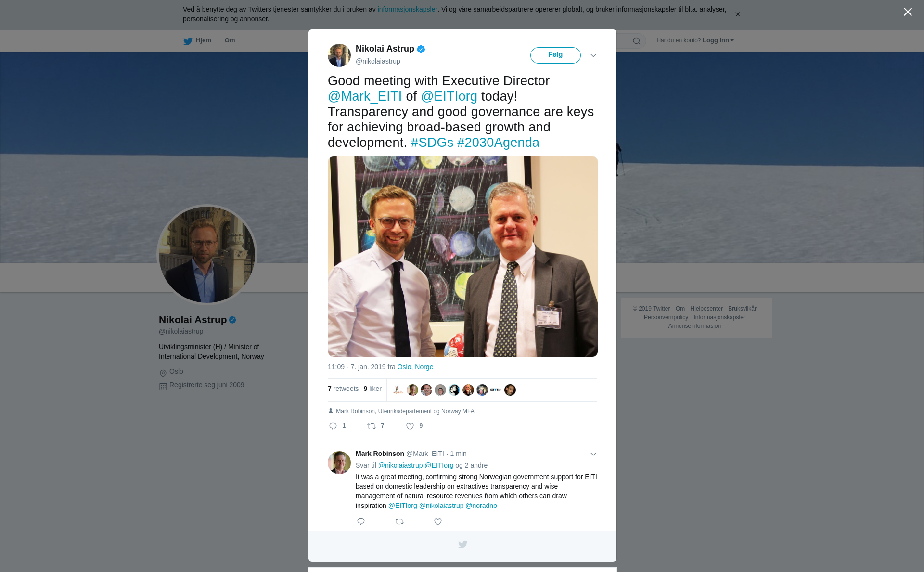
Task: Expand the tweet options chevron beside Følg
Action: (593, 55)
